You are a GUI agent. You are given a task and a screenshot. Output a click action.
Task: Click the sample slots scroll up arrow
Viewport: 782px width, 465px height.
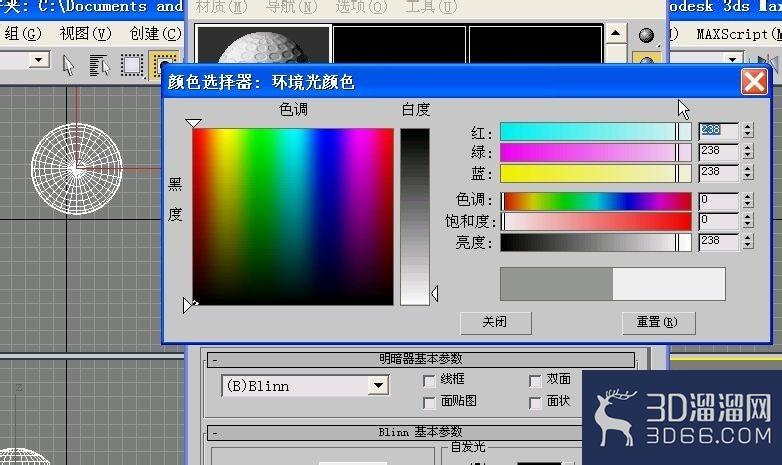615,34
